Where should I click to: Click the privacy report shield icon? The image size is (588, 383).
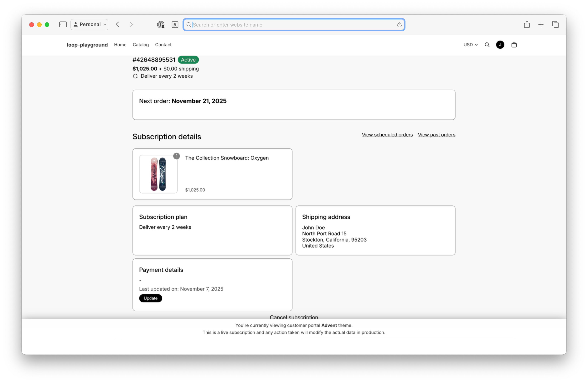pyautogui.click(x=161, y=25)
